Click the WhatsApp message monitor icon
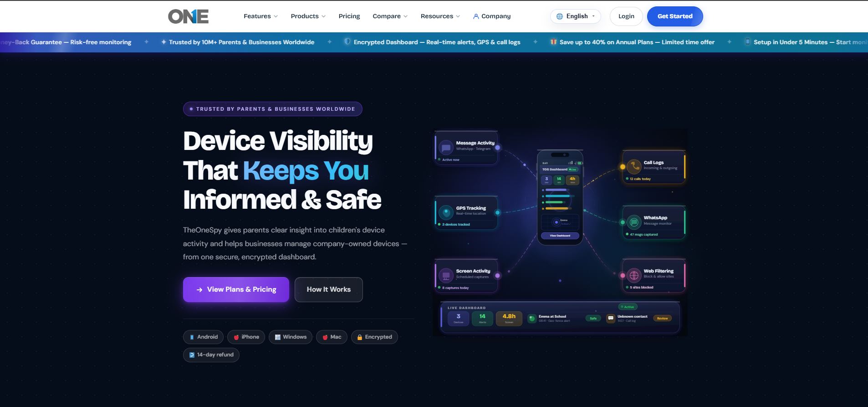This screenshot has height=407, width=868. tap(633, 222)
